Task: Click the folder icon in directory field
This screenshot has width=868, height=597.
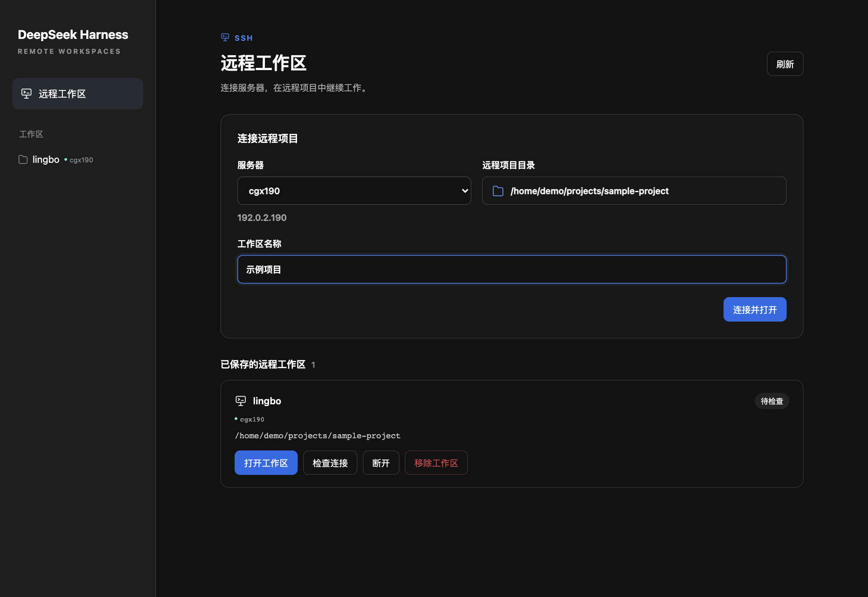Action: coord(498,191)
